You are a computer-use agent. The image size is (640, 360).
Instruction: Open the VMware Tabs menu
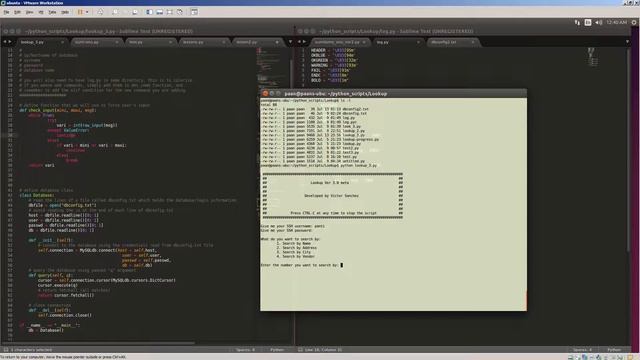pyautogui.click(x=52, y=12)
